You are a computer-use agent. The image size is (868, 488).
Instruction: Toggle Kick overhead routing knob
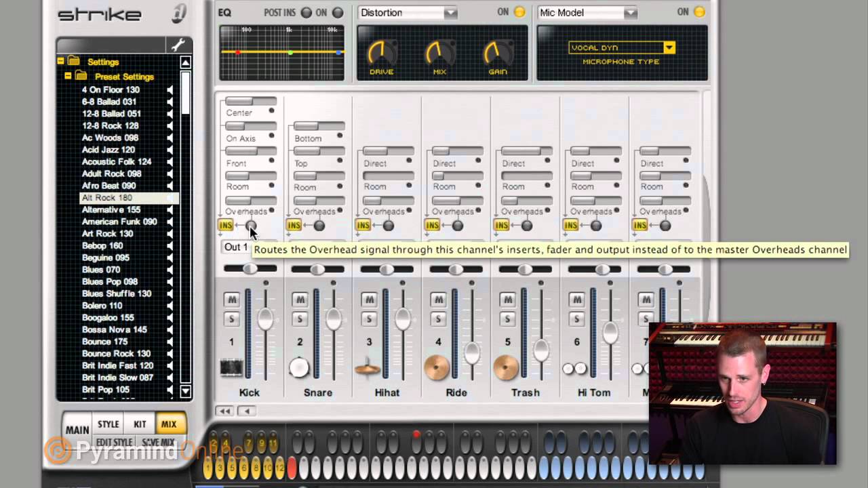click(251, 226)
